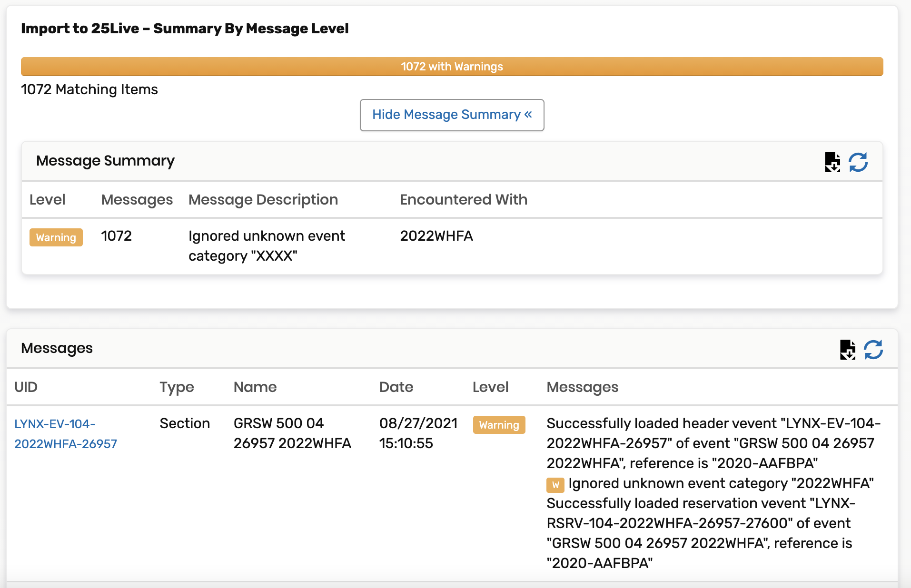Download the Messages list export
911x588 pixels.
tap(847, 350)
